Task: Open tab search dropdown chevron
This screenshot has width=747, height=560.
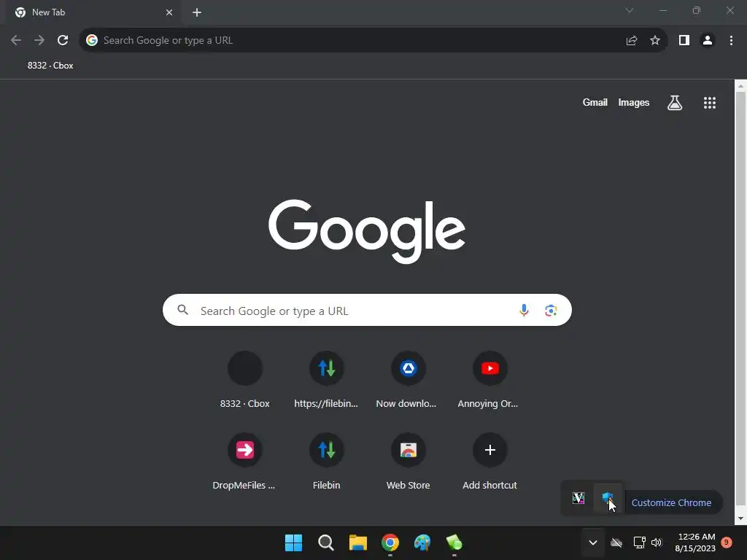Action: pyautogui.click(x=630, y=10)
